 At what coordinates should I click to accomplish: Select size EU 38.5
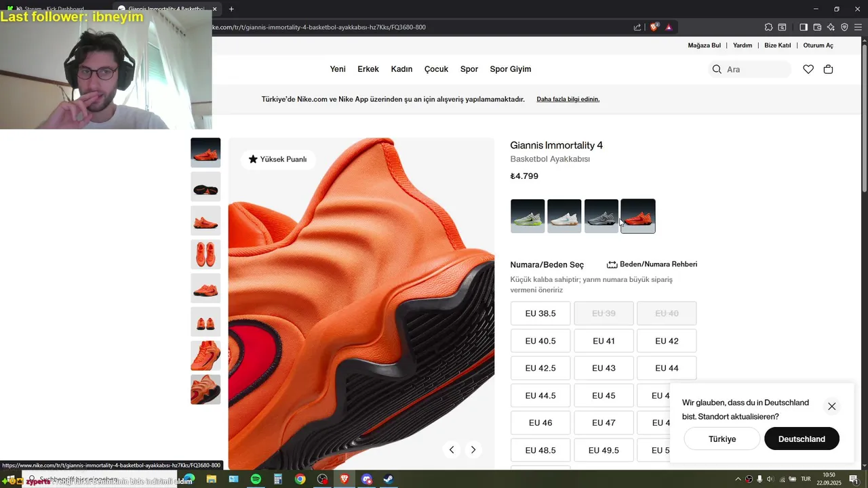[x=540, y=313]
